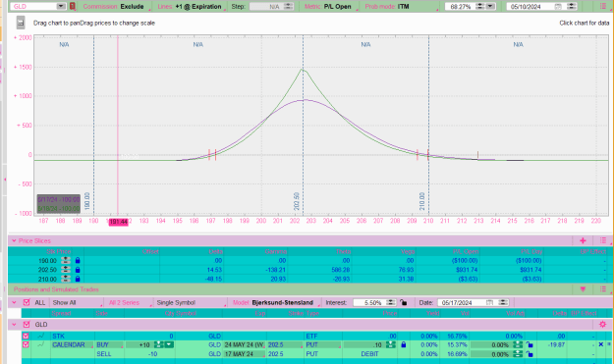Open the Single Symbol dropdown
Viewport: 614px width, 364px height.
click(x=192, y=302)
